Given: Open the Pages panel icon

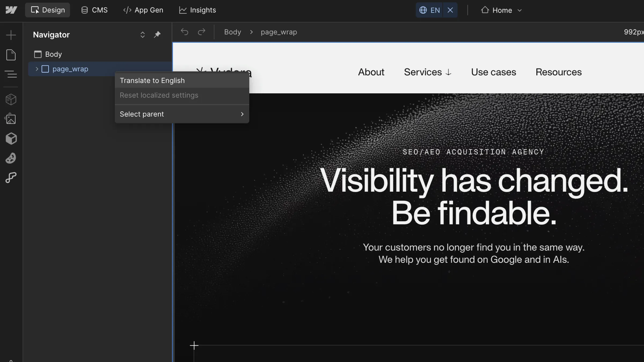Looking at the screenshot, I should (11, 55).
